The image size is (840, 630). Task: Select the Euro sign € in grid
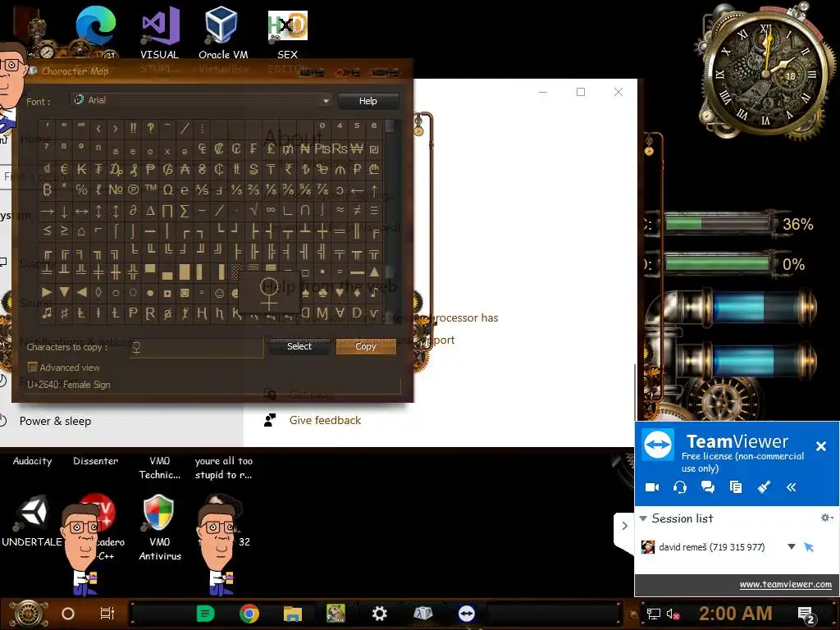click(64, 169)
